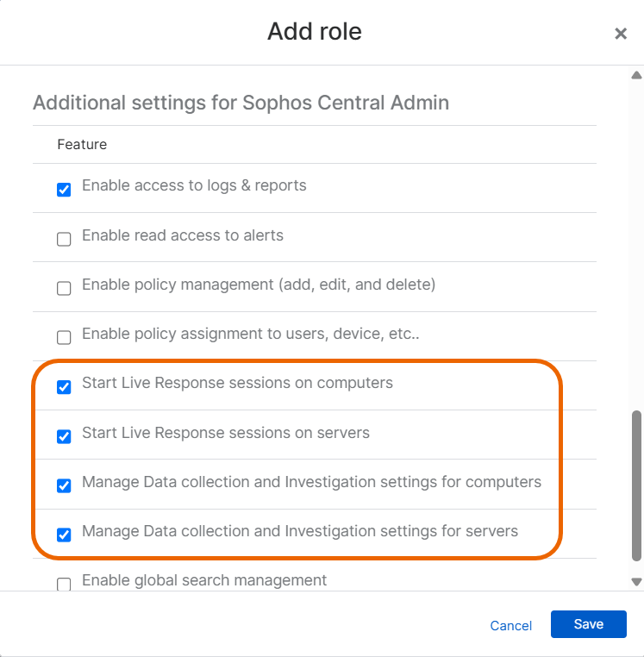The height and width of the screenshot is (657, 644).
Task: Click the Add role dialog title
Action: [314, 32]
